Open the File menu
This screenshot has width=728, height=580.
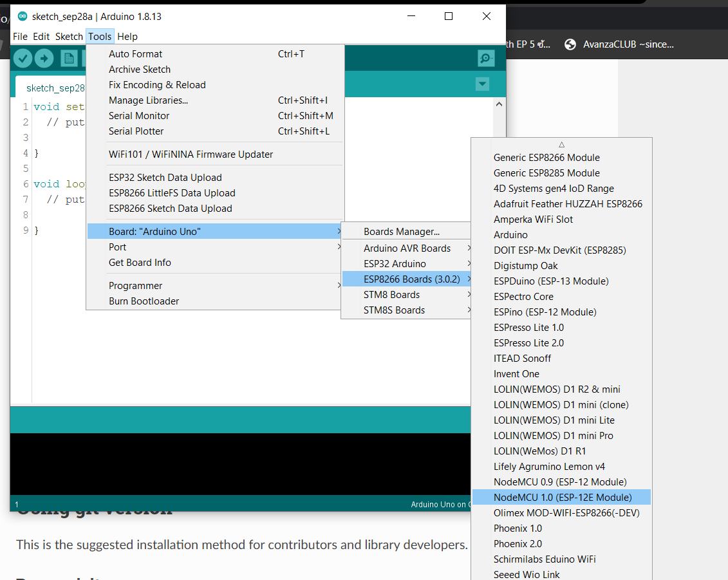coord(20,37)
